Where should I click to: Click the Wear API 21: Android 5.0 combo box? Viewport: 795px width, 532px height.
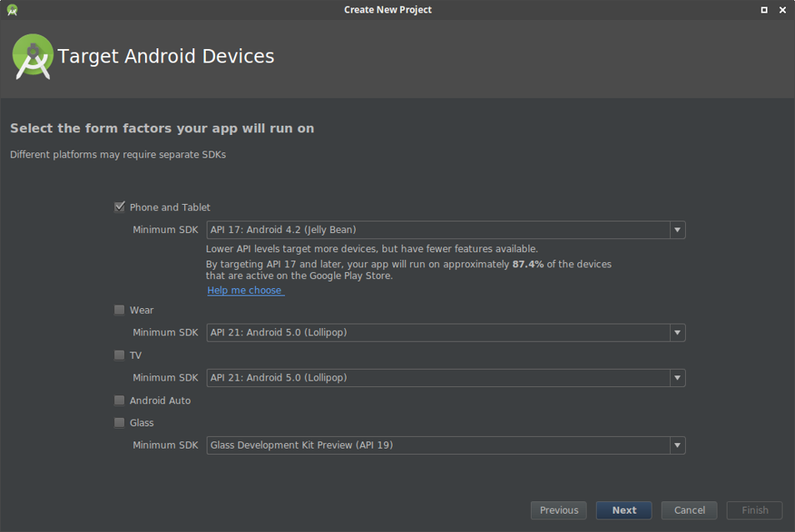446,333
